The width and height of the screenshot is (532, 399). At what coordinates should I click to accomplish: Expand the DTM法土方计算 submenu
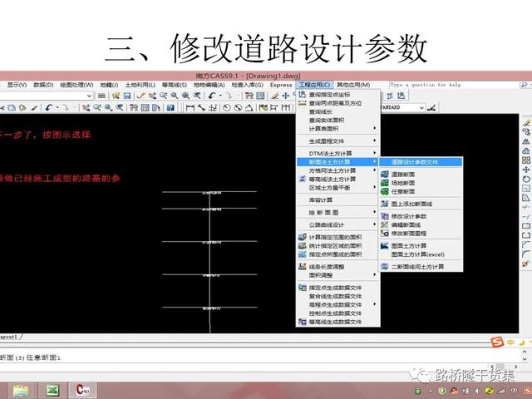375,153
